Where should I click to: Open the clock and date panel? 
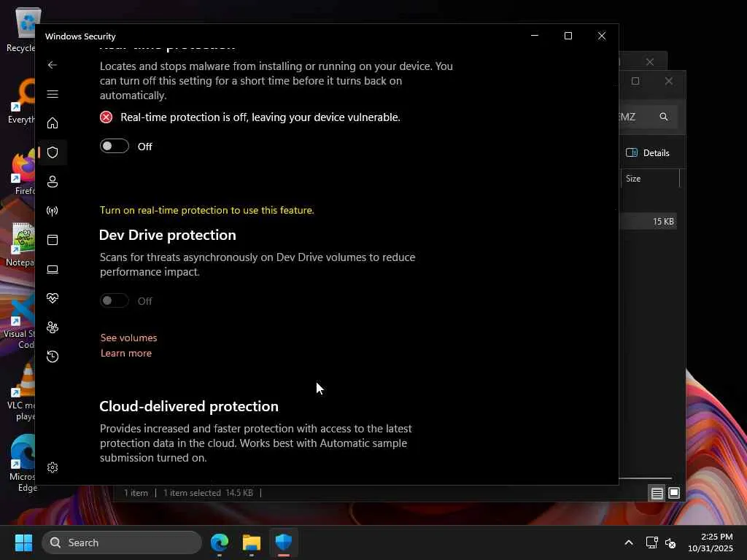tap(711, 542)
